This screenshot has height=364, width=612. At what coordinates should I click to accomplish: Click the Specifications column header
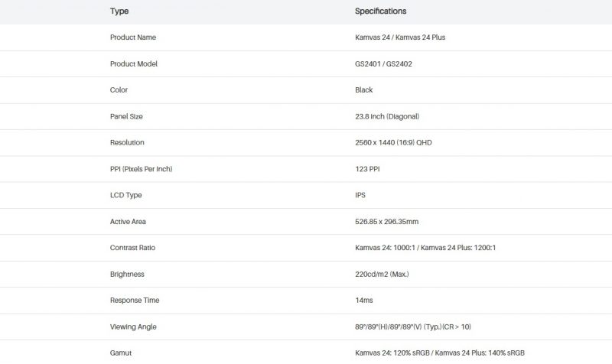coord(380,11)
